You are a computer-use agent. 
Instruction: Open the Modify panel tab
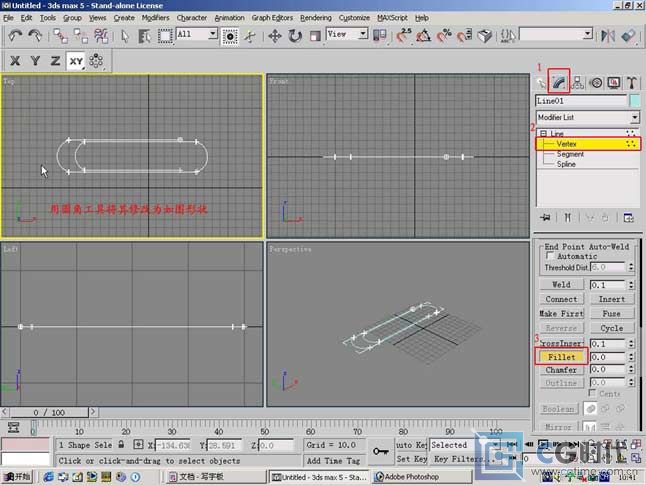pyautogui.click(x=559, y=82)
